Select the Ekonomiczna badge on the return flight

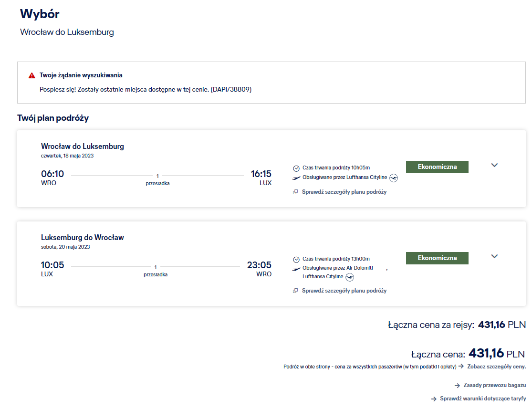437,258
